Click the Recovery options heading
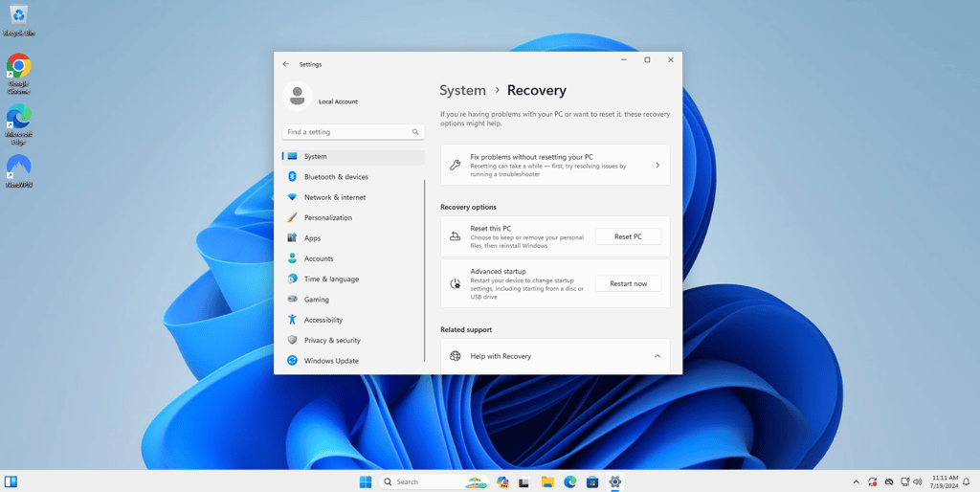 [x=468, y=207]
